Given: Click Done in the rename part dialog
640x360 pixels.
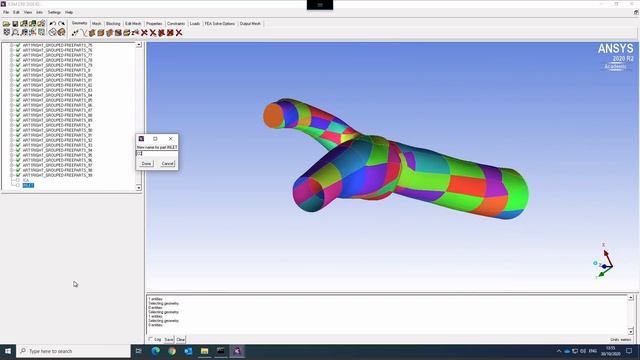Looking at the screenshot, I should tap(146, 164).
